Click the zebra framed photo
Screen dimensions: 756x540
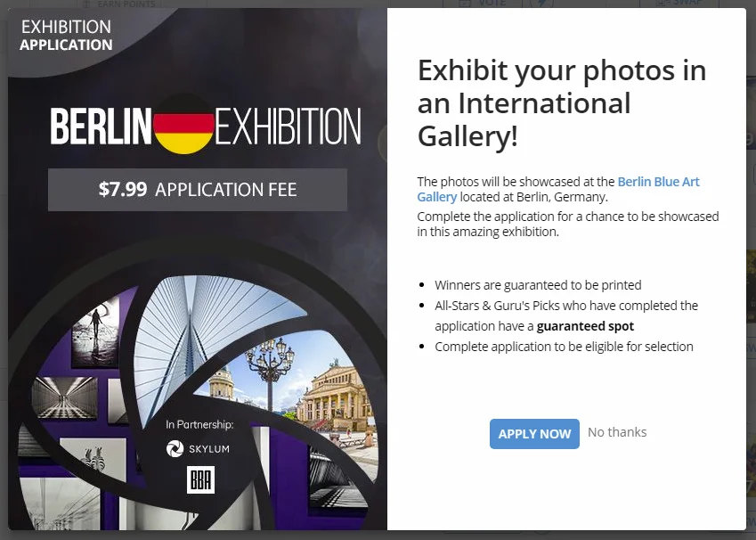tap(93, 458)
